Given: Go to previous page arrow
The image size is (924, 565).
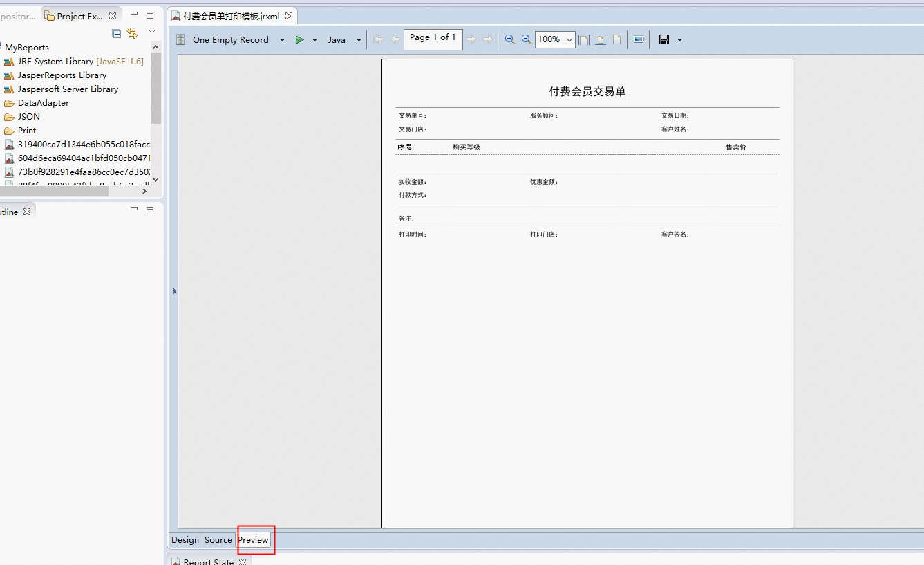Looking at the screenshot, I should click(395, 40).
